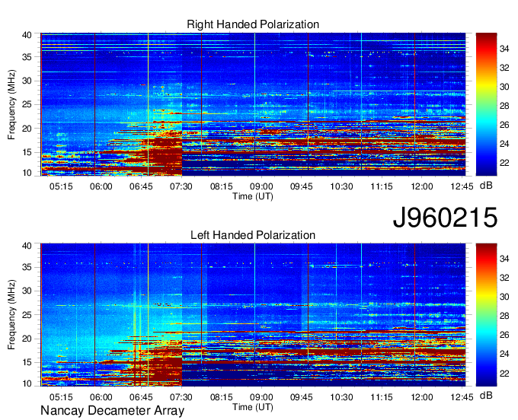Click 30 dB tick on Right Handed color bar
This screenshot has width=518, height=420.
[x=504, y=87]
